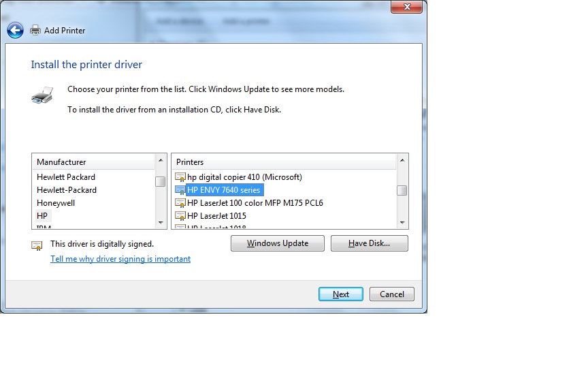This screenshot has height=368, width=588.
Task: Click the certificate icon for HP ENVY 7640 series
Action: (x=180, y=190)
